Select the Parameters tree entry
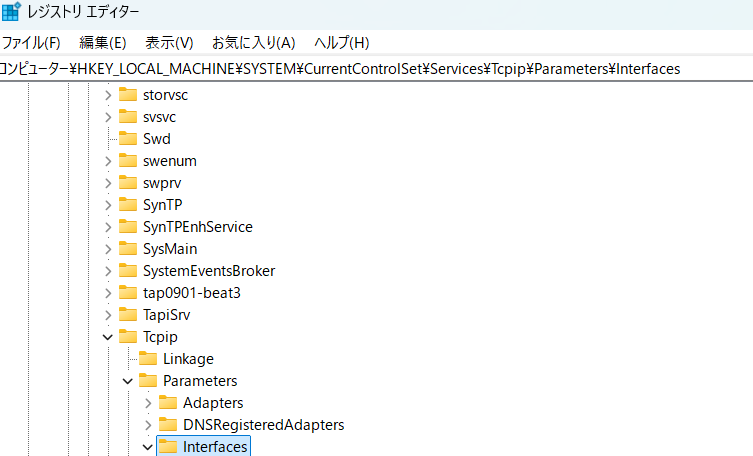This screenshot has width=753, height=456. click(x=200, y=382)
